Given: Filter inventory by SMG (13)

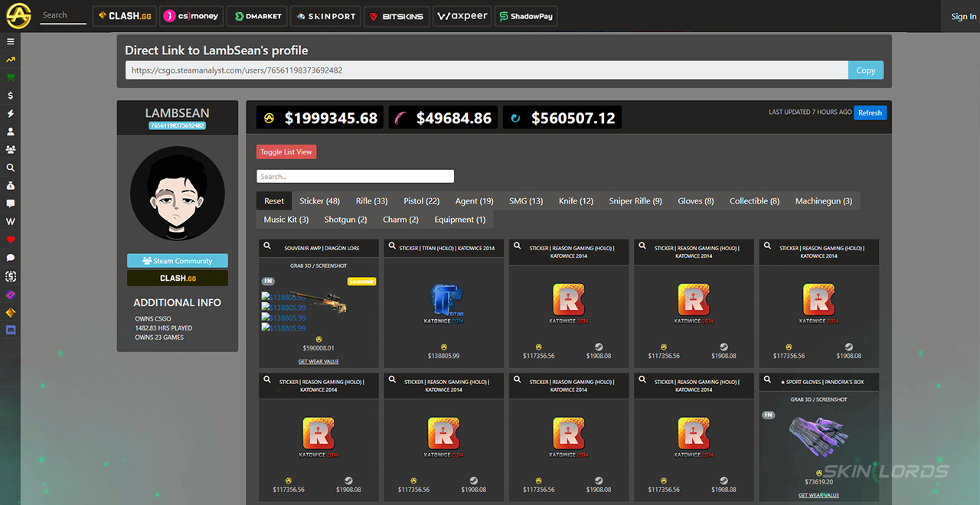Looking at the screenshot, I should click(526, 201).
